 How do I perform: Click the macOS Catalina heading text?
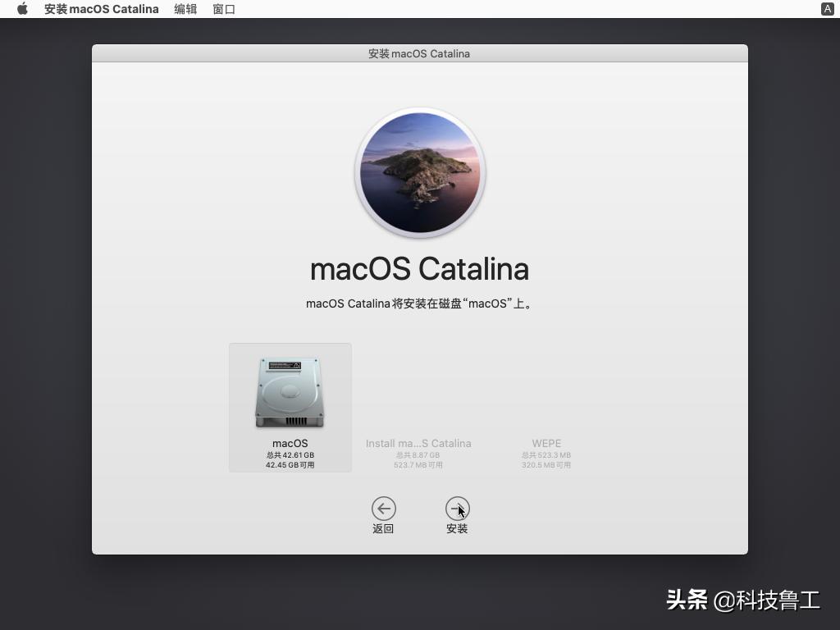pyautogui.click(x=419, y=268)
